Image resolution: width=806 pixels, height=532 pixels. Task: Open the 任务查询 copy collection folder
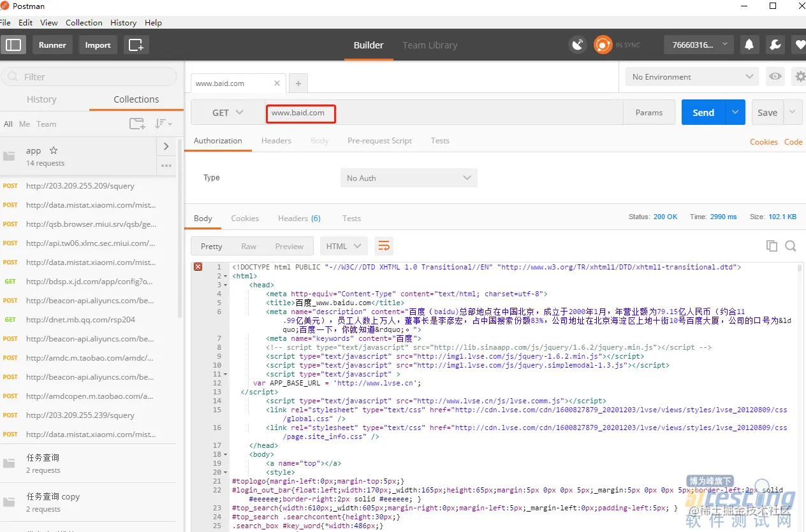pyautogui.click(x=88, y=502)
